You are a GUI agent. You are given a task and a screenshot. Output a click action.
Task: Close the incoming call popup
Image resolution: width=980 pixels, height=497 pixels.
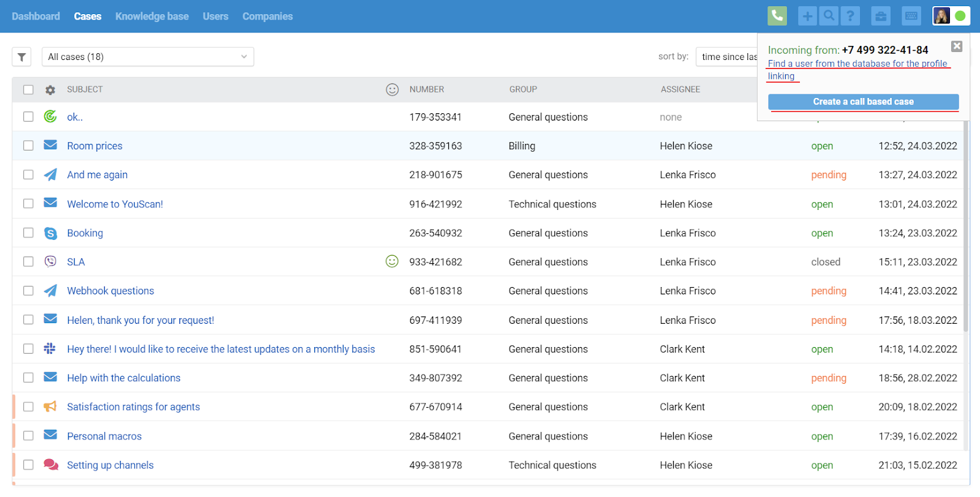click(957, 47)
